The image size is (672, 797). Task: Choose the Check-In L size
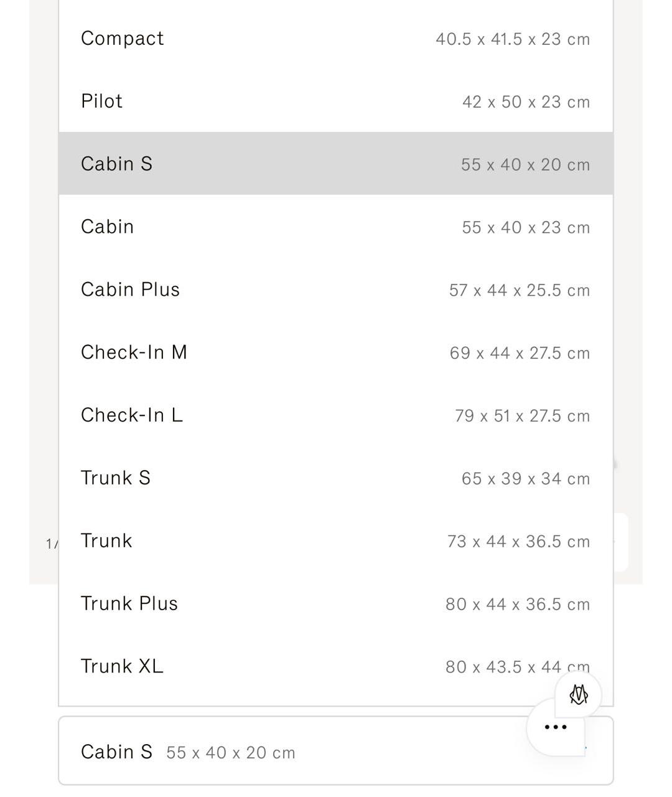point(132,415)
